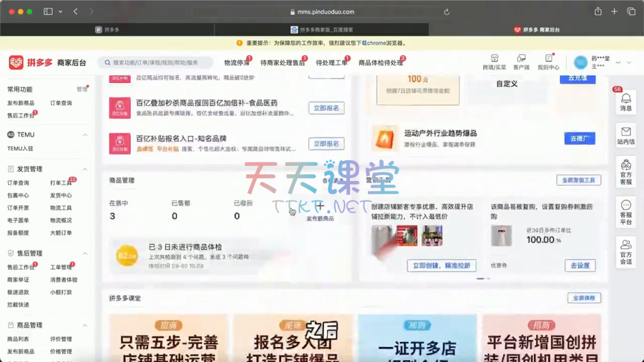Click the 去推广 button
Viewport: 644px width, 362px height.
pyautogui.click(x=579, y=138)
